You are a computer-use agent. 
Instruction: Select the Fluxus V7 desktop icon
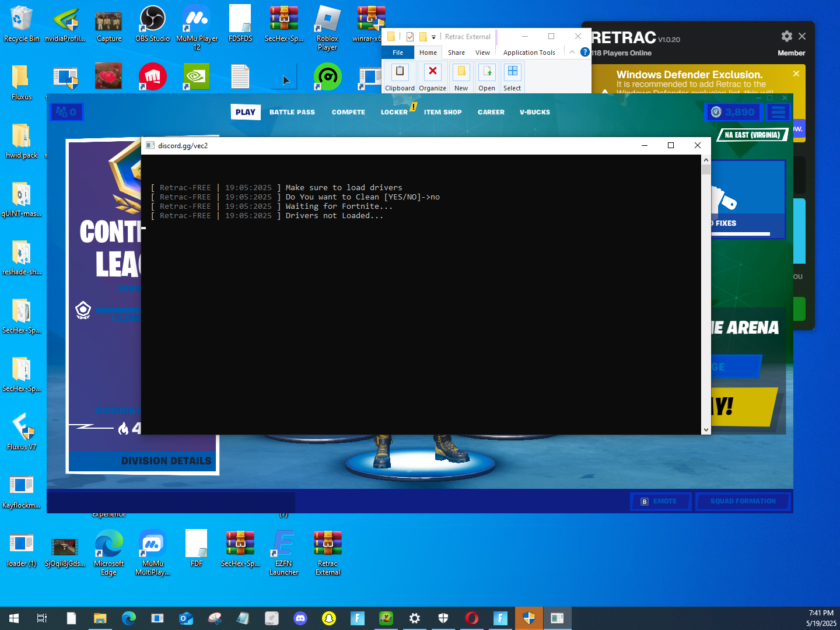[22, 432]
